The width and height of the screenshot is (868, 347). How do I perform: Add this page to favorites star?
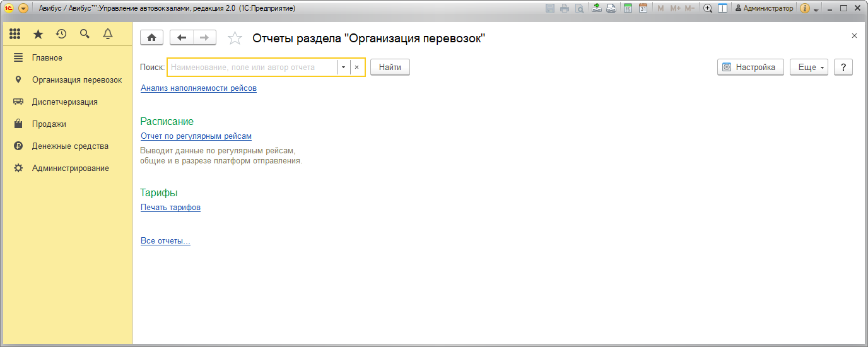[235, 38]
